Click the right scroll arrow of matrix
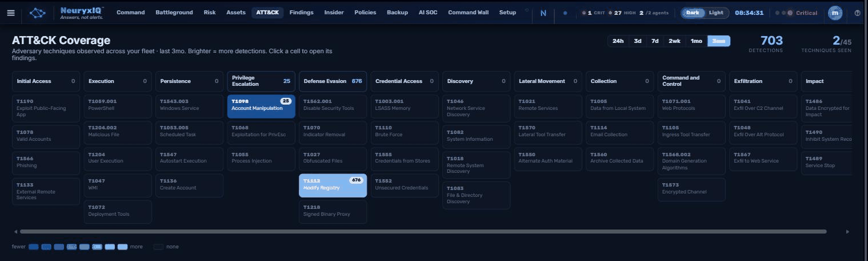Image resolution: width=868 pixels, height=261 pixels. [847, 232]
